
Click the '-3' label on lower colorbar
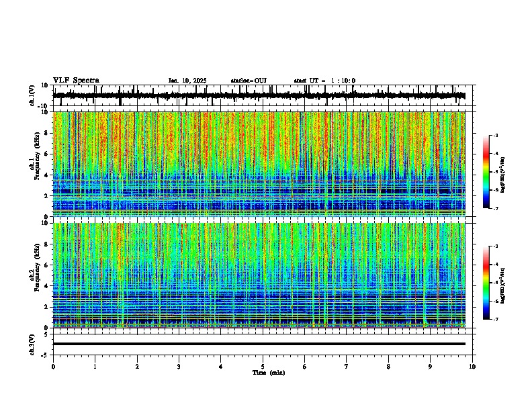pos(496,246)
